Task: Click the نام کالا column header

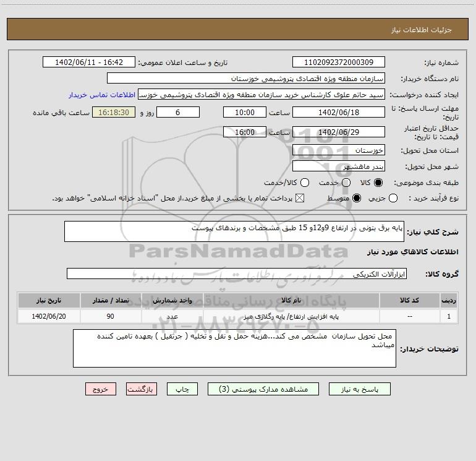Action: point(291,300)
